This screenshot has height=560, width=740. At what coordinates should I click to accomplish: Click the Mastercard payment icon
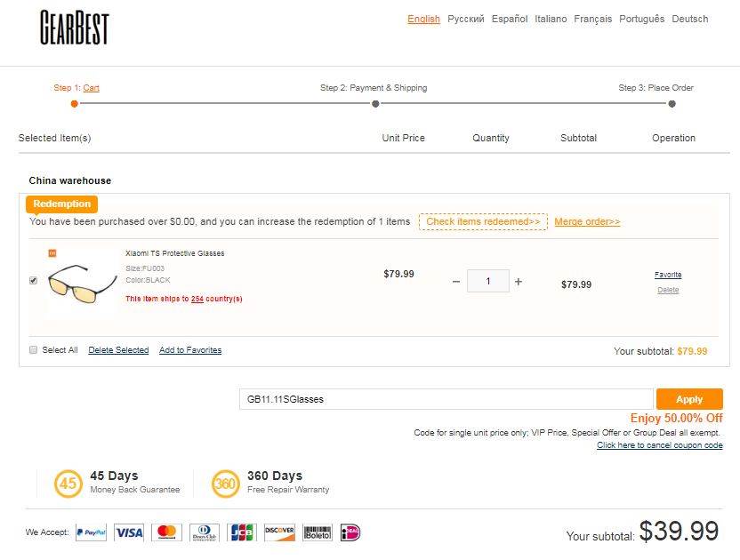click(166, 532)
